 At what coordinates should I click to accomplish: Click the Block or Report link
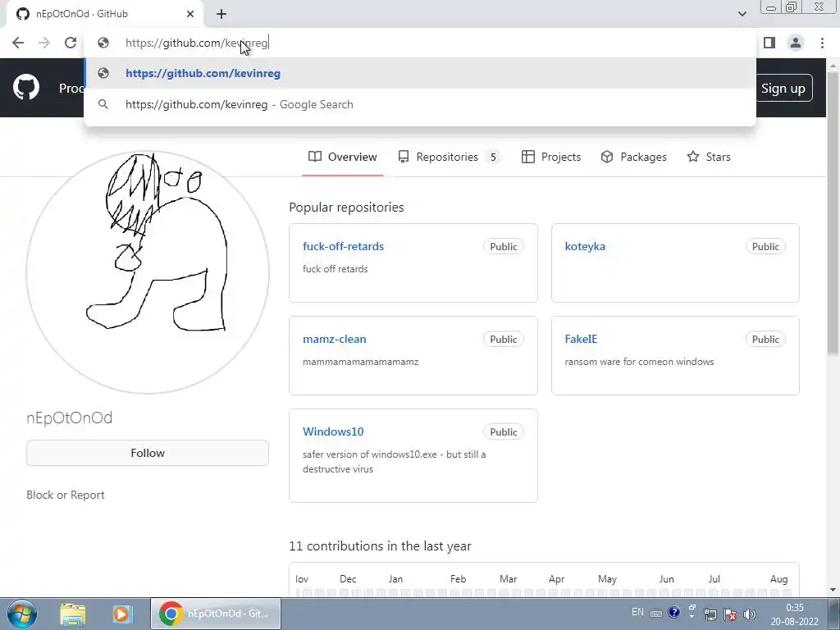[66, 495]
